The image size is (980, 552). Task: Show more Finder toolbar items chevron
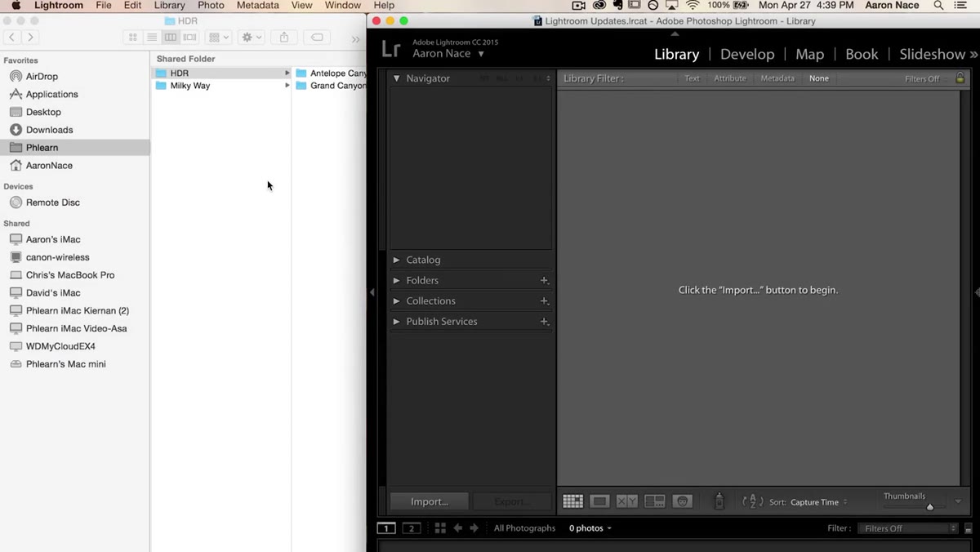point(355,38)
